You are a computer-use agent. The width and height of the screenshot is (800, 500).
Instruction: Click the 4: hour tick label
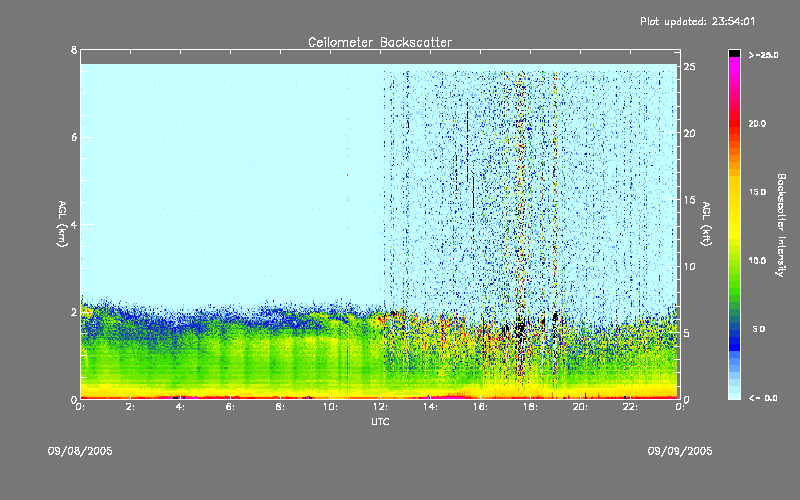click(181, 407)
